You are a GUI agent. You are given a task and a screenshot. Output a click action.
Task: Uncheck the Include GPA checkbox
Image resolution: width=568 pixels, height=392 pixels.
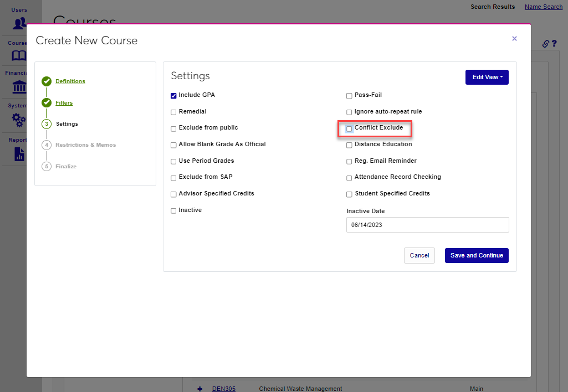[x=173, y=96]
